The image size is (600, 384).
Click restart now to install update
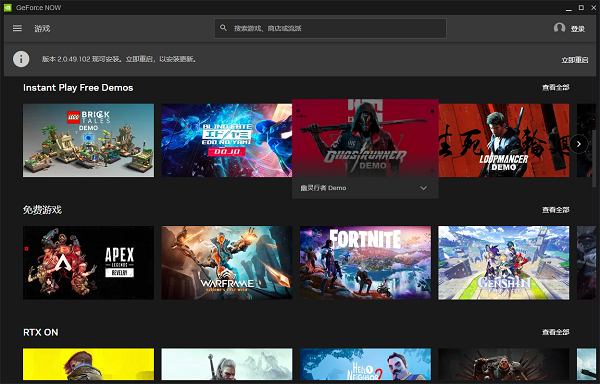[x=575, y=60]
